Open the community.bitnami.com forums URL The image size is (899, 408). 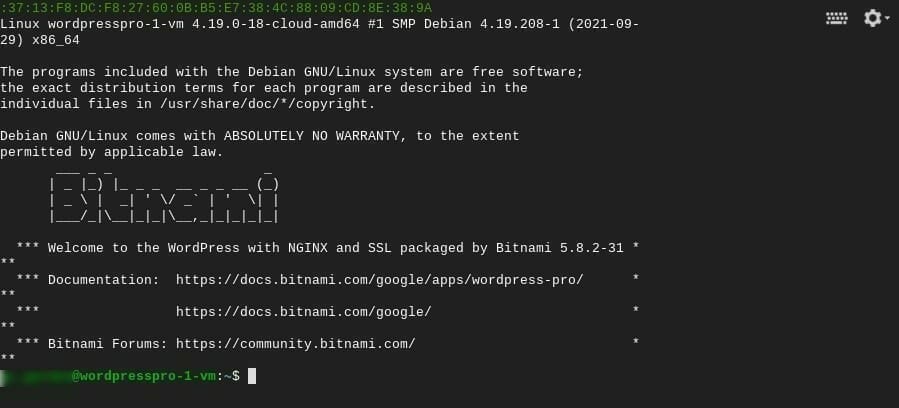coord(295,344)
